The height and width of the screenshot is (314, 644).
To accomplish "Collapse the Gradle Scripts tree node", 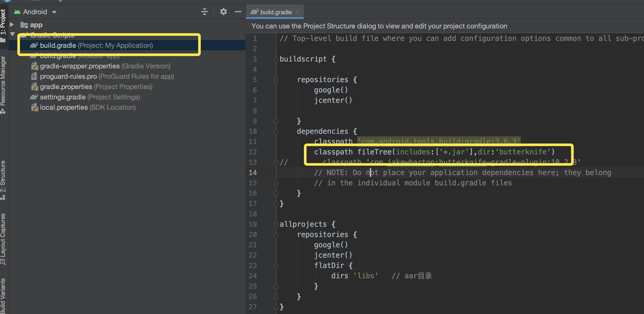I will 12,34.
